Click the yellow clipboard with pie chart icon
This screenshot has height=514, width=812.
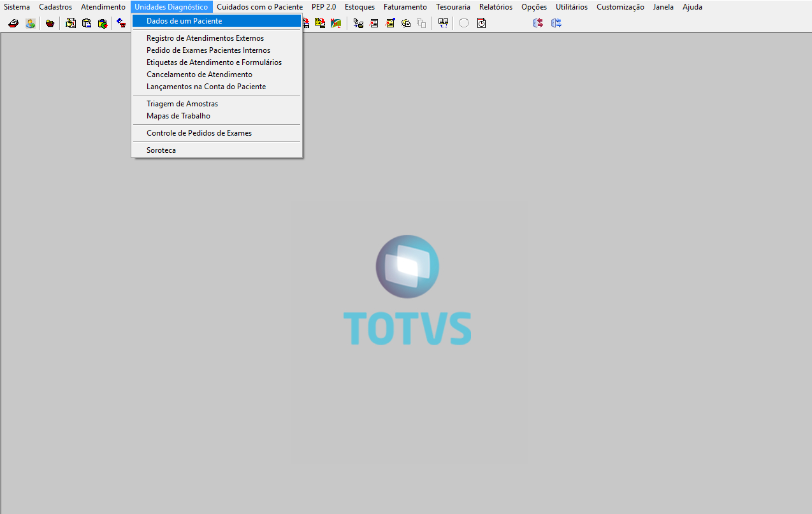(x=103, y=23)
